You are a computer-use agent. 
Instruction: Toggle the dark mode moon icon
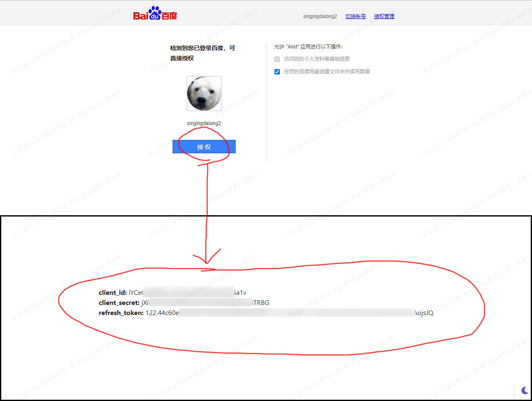coord(525,390)
